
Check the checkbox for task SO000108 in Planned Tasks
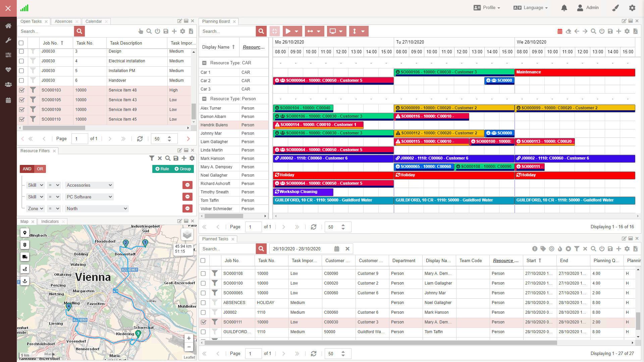pos(203,274)
